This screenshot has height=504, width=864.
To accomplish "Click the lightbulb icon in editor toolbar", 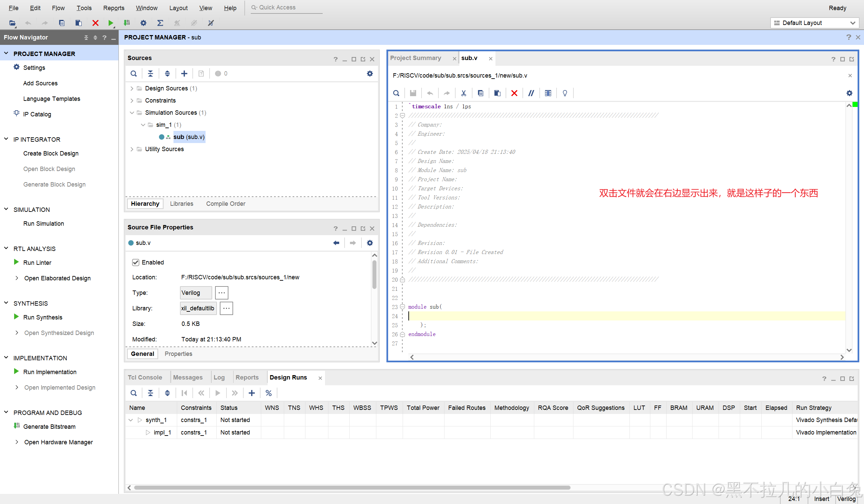I will click(565, 93).
